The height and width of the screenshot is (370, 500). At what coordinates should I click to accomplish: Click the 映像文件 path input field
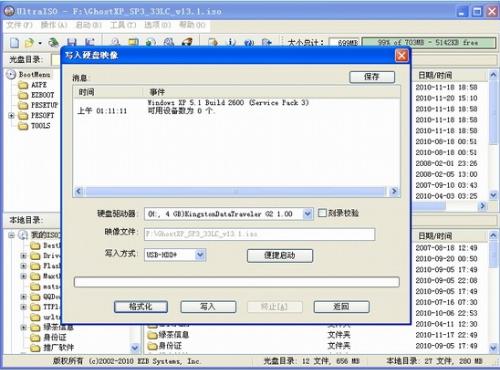(260, 234)
